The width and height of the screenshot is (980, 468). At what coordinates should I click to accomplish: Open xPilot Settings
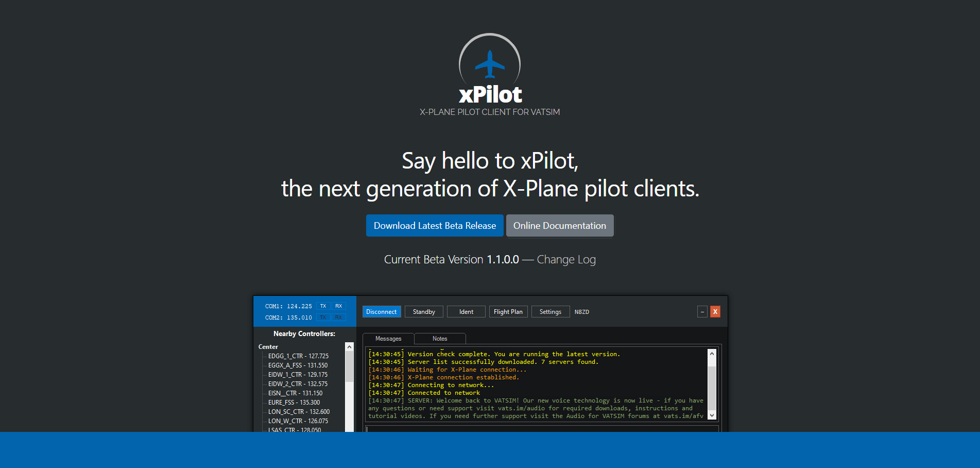550,311
